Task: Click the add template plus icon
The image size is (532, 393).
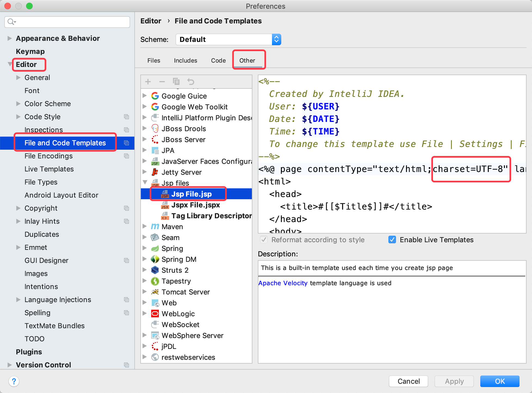Action: click(x=148, y=82)
